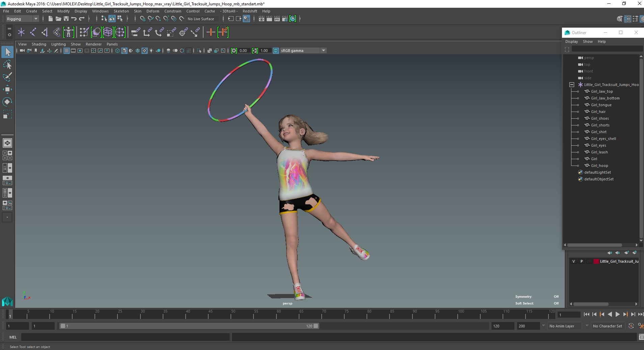Image resolution: width=644 pixels, height=350 pixels.
Task: Click the MEL command input line
Action: coord(126,337)
